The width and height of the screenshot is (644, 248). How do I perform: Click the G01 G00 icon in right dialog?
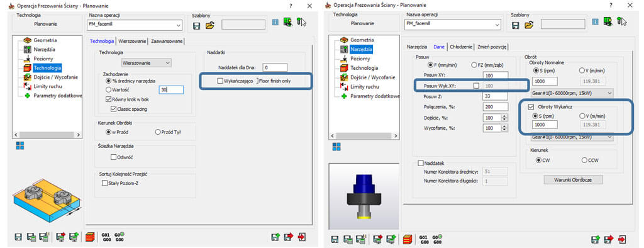pyautogui.click(x=423, y=239)
